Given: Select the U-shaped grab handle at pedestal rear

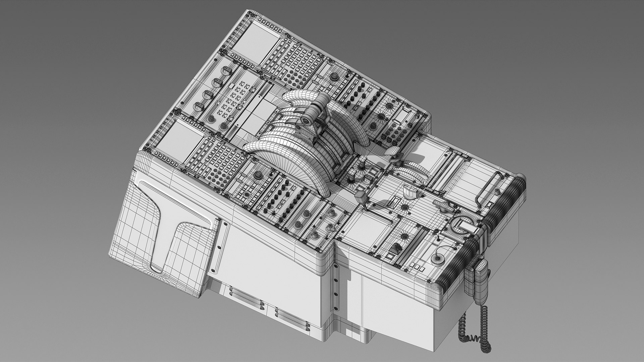Looking at the screenshot, I should [488, 190].
